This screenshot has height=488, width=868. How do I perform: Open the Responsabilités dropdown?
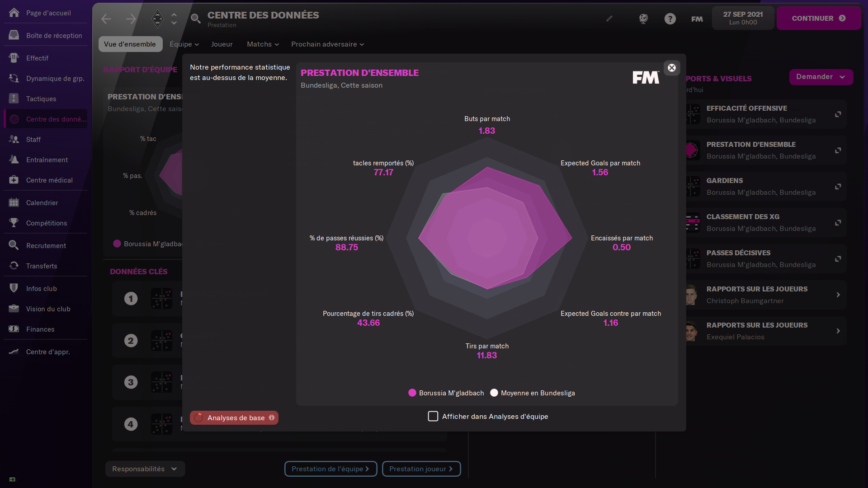(x=145, y=469)
